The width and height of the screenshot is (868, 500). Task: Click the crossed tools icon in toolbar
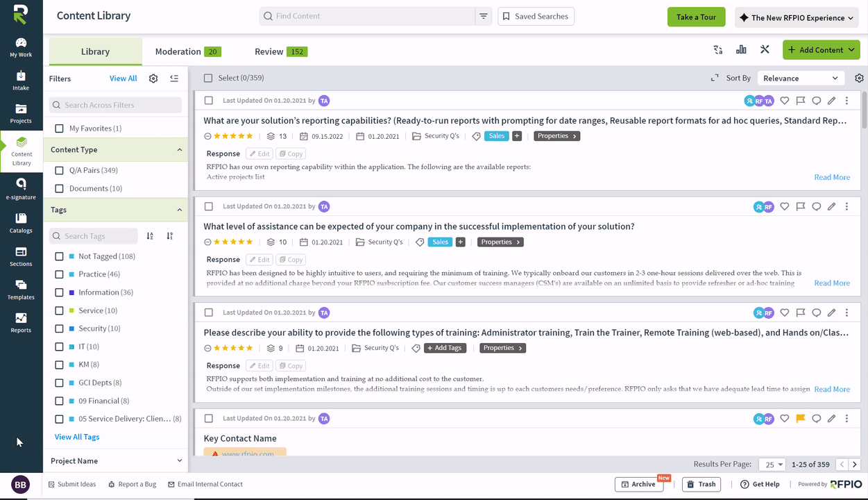[x=765, y=50]
